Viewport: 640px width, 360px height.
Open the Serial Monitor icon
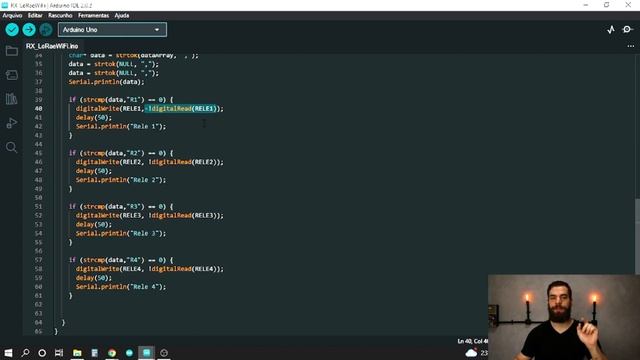pos(627,29)
